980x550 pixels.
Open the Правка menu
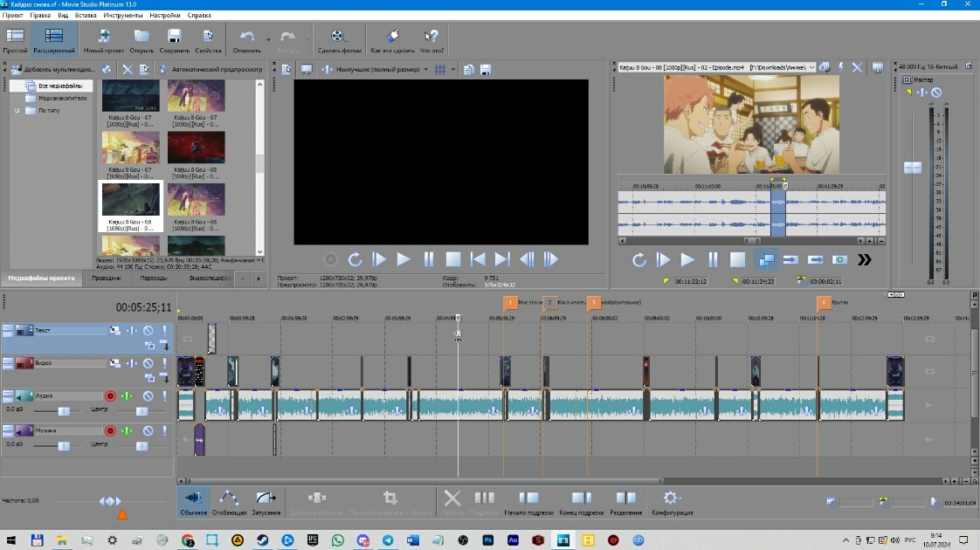point(40,15)
